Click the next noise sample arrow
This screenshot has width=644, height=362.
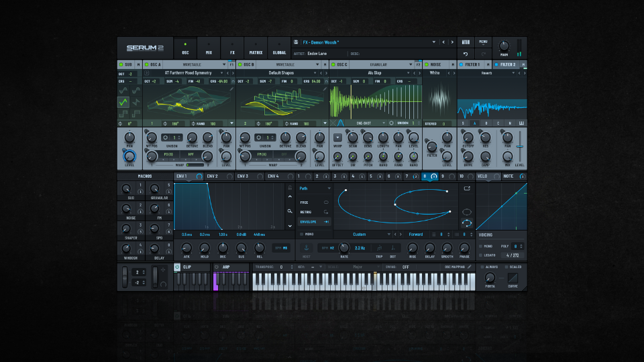coord(454,73)
